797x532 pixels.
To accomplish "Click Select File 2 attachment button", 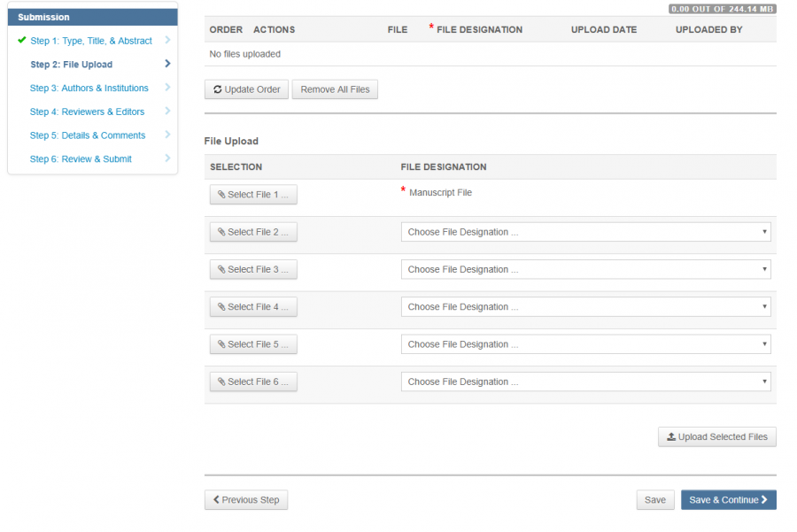I will tap(253, 232).
